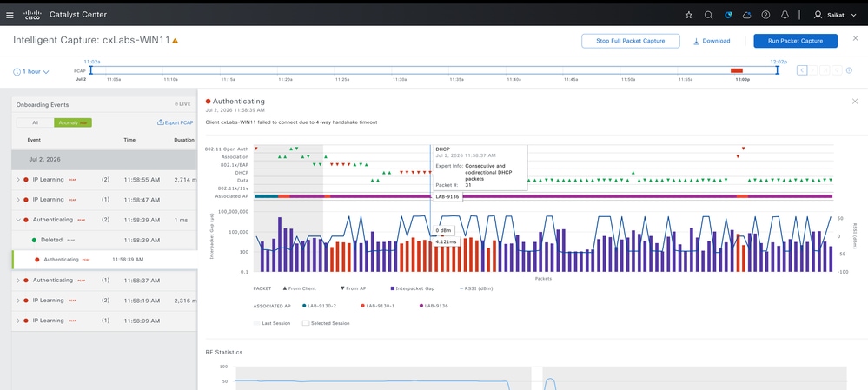This screenshot has width=868, height=390.
Task: Click PCAP tag on 11:58:47 IP Learning row
Action: pyautogui.click(x=72, y=200)
